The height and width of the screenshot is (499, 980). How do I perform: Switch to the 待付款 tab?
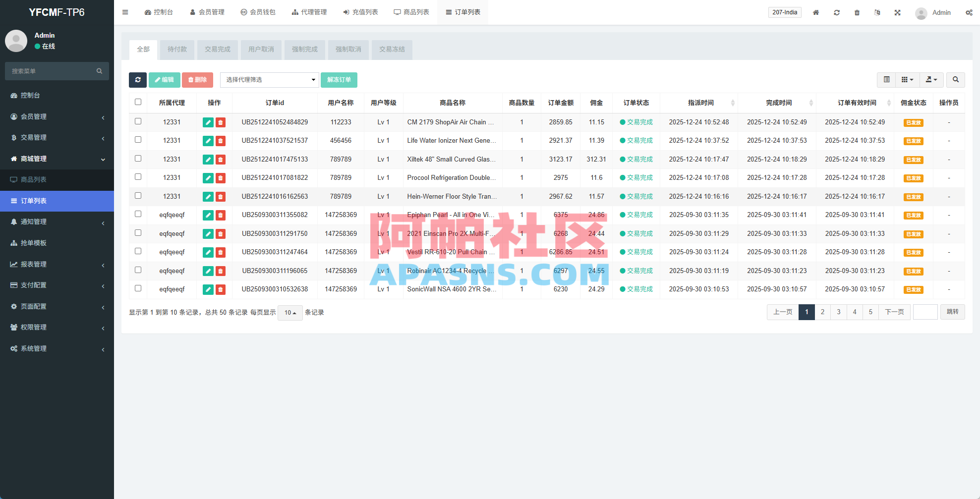pos(177,50)
